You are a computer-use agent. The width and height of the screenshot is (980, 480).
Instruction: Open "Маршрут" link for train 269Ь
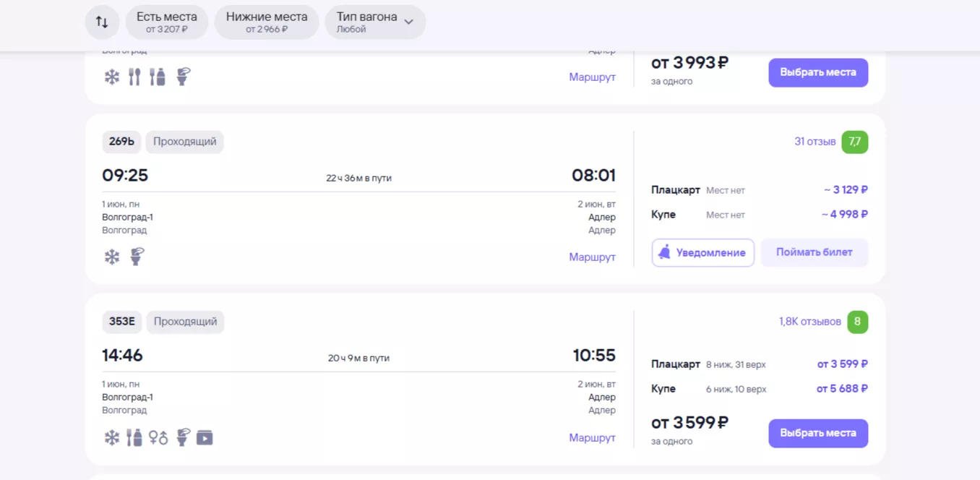pos(592,257)
